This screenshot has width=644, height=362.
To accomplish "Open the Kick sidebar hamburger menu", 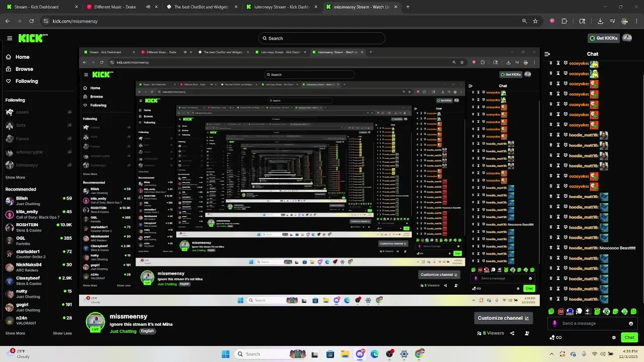I will [x=10, y=38].
